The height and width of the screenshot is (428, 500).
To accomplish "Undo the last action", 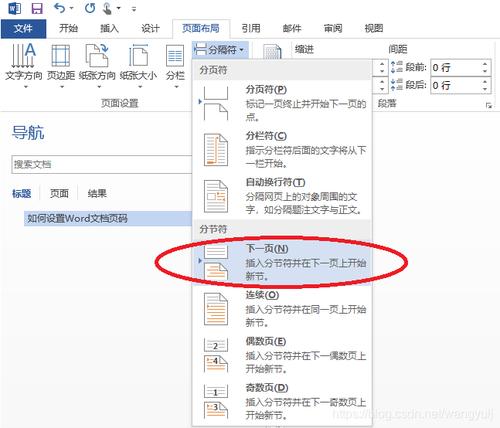I will click(60, 8).
